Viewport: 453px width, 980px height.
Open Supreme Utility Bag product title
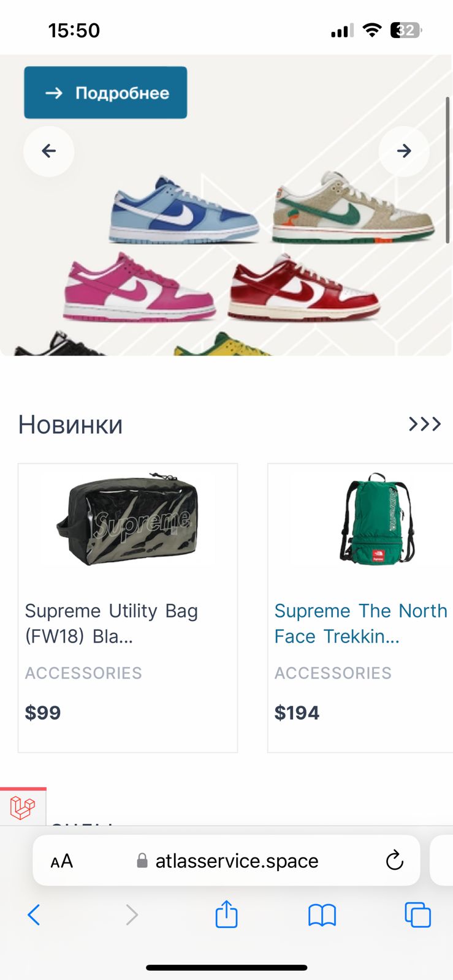(111, 624)
